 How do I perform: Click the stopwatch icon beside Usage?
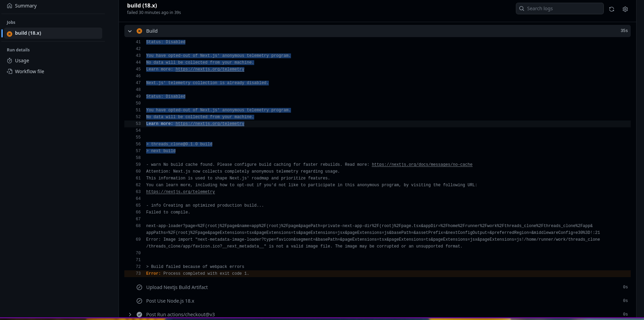click(x=10, y=61)
